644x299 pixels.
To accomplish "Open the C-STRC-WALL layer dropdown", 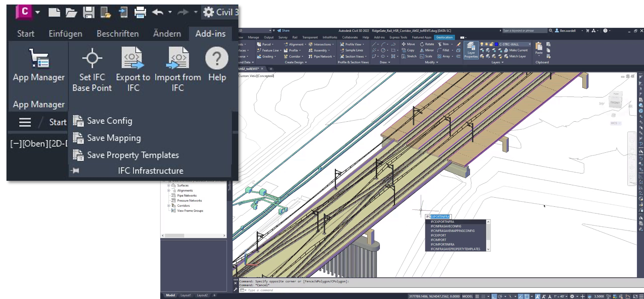I will pyautogui.click(x=530, y=44).
